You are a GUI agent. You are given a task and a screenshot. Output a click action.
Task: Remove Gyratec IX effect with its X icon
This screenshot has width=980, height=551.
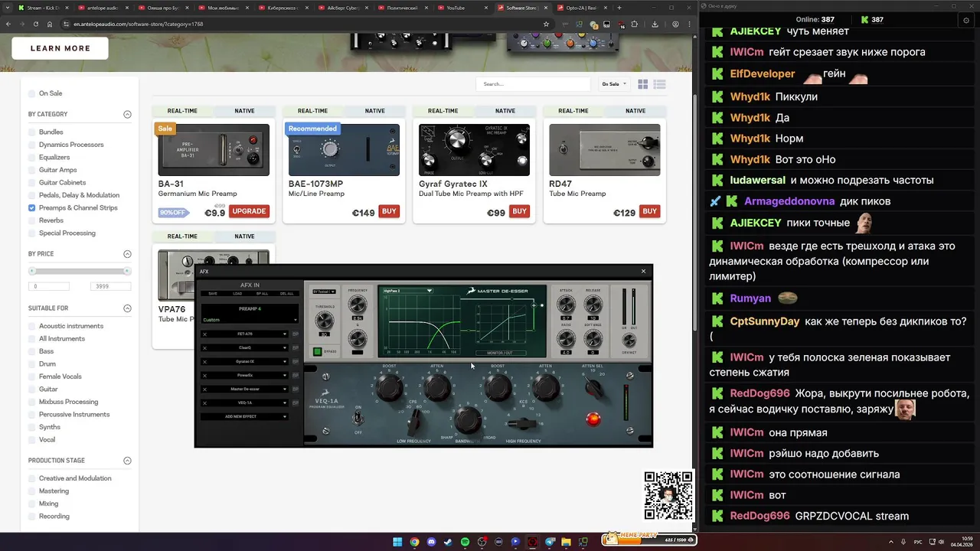[204, 362]
